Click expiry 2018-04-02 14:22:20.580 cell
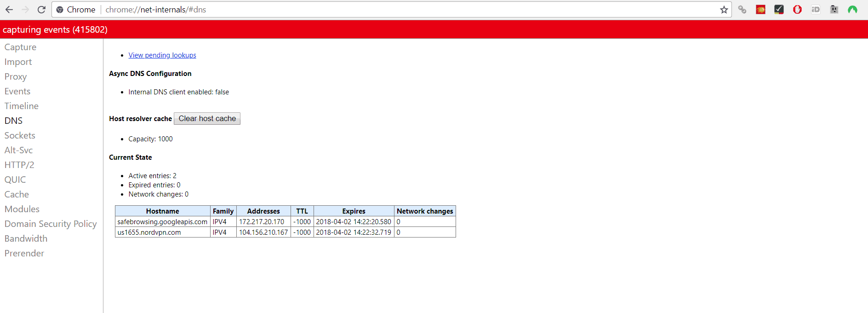This screenshot has width=868, height=313. click(x=354, y=221)
